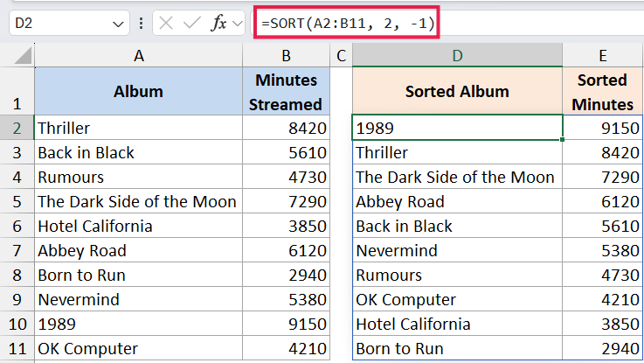Image resolution: width=644 pixels, height=363 pixels.
Task: Click the Select All corner triangle
Action: pos(23,56)
